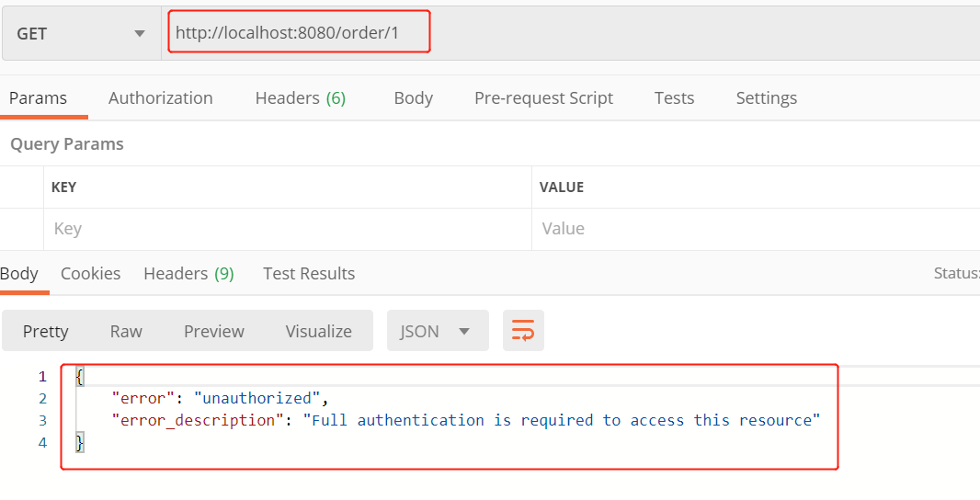
Task: Open the request Headers (6) tab
Action: (300, 98)
